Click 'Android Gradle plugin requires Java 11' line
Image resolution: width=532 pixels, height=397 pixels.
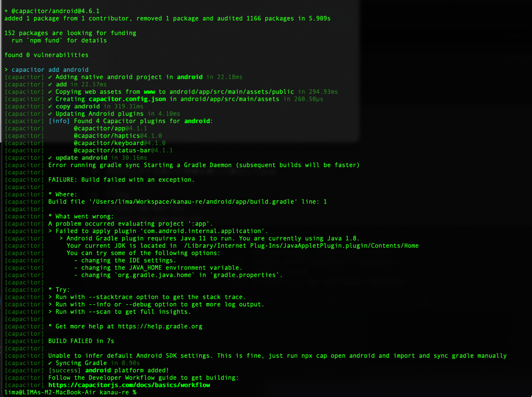click(209, 239)
